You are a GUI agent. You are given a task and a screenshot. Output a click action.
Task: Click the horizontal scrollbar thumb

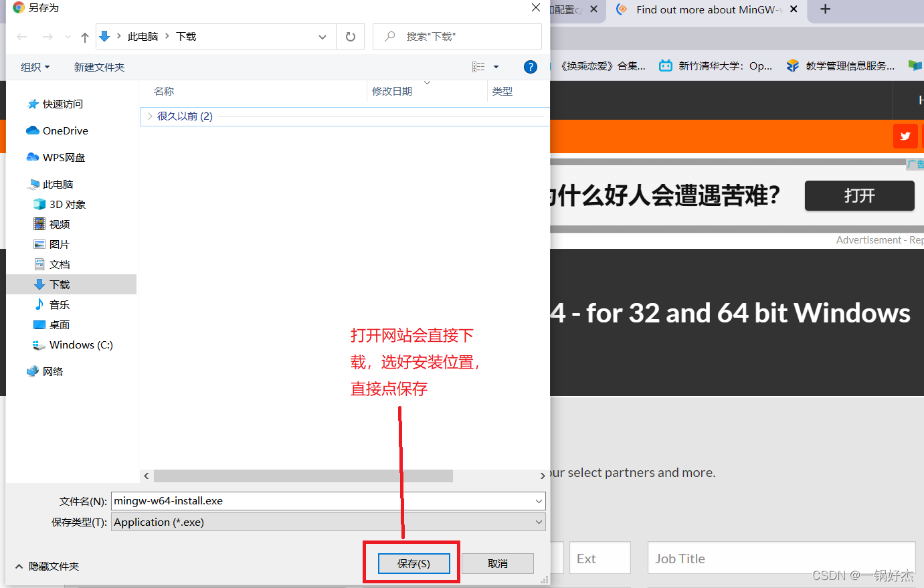303,476
